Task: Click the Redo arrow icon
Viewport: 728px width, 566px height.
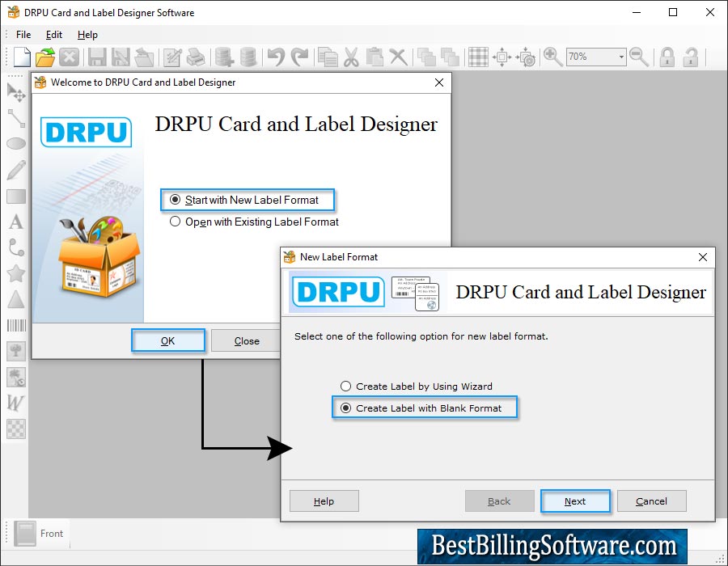Action: click(299, 57)
